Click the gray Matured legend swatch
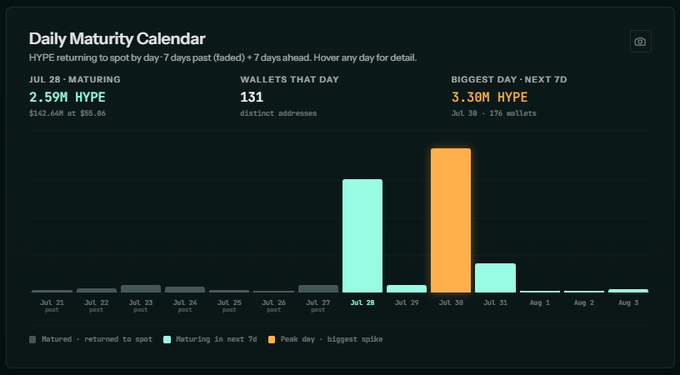Viewport: 680px width, 375px height. [33, 339]
